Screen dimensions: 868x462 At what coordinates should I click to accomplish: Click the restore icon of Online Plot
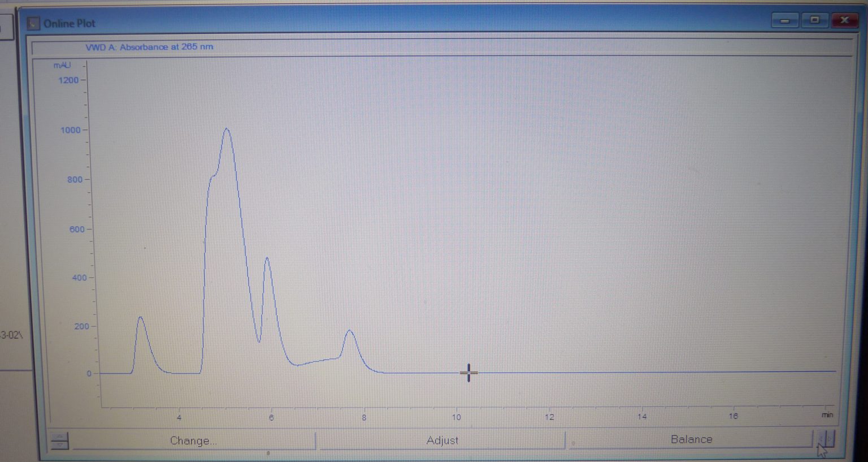tap(814, 20)
